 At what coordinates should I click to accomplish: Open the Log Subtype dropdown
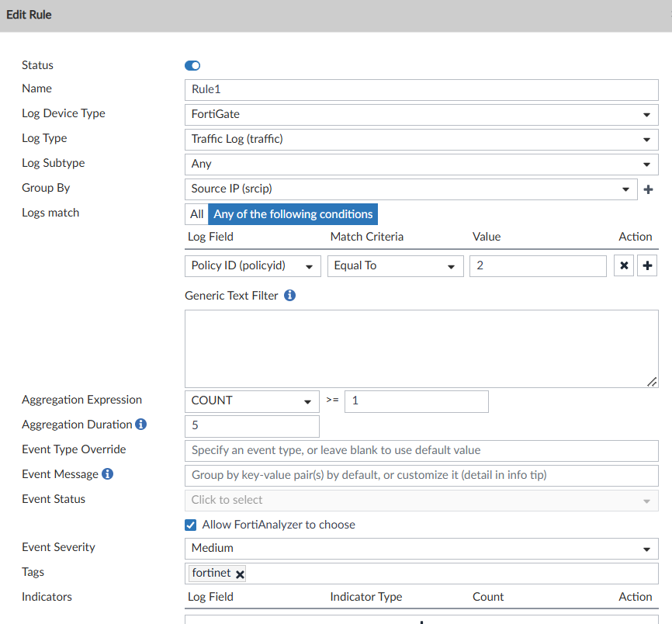click(421, 165)
